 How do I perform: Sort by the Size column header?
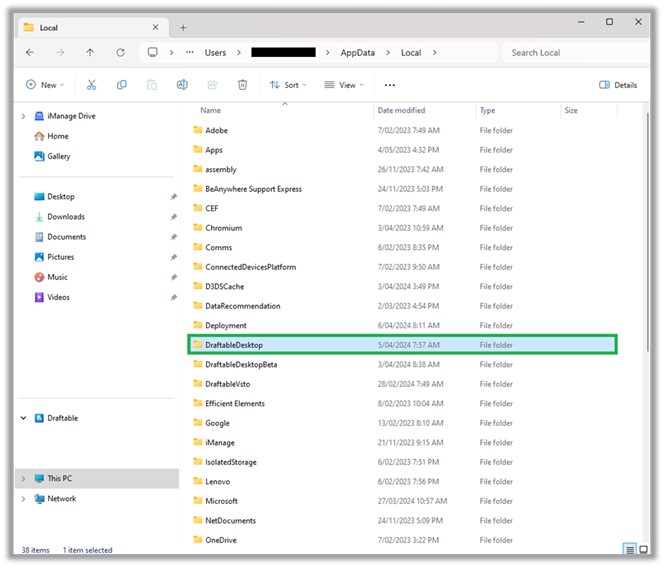[571, 110]
